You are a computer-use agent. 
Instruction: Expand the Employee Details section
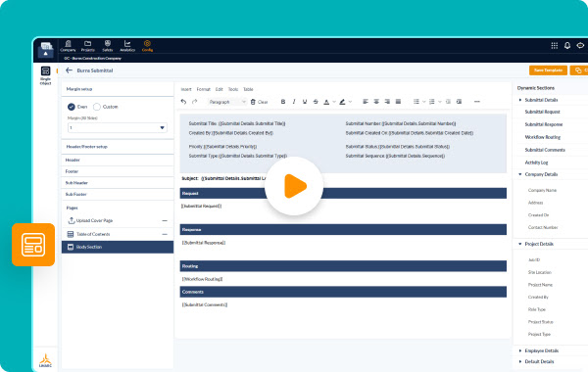coord(520,350)
